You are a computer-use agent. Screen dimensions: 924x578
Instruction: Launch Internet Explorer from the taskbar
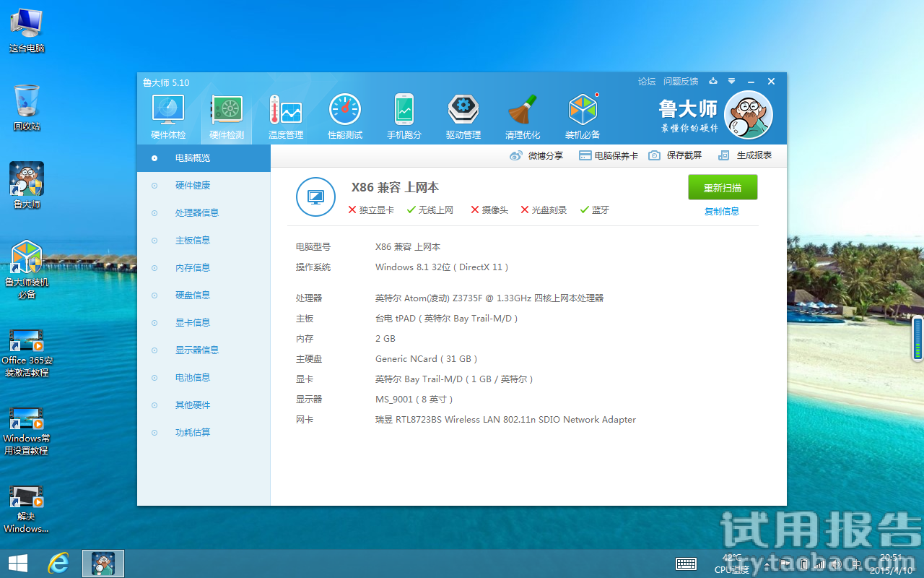click(58, 564)
